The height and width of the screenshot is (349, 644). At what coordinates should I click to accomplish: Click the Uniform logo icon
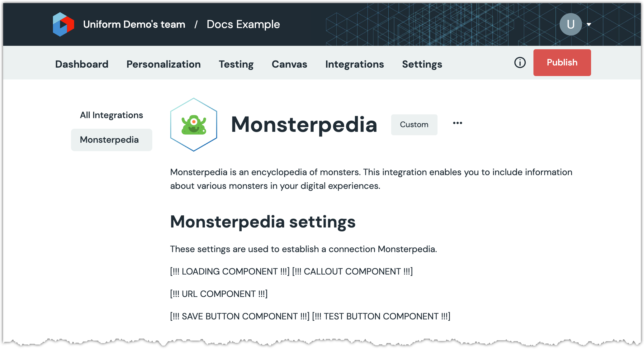[x=63, y=24]
